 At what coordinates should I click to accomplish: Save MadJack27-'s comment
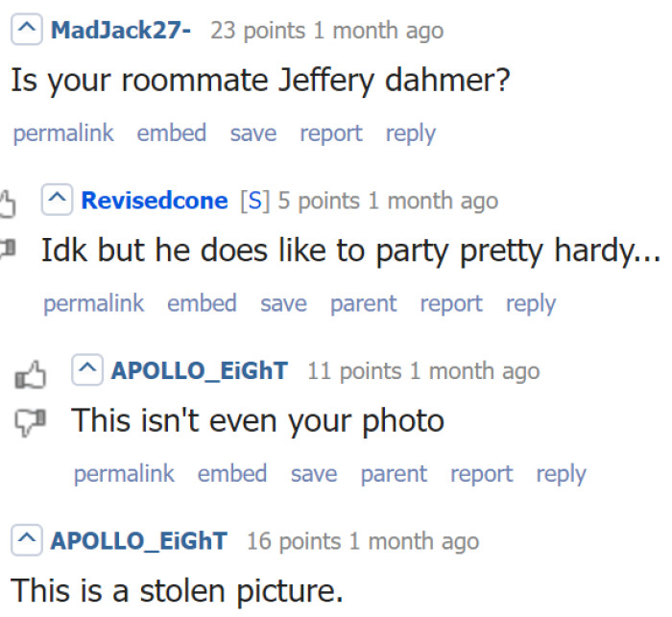pyautogui.click(x=252, y=133)
